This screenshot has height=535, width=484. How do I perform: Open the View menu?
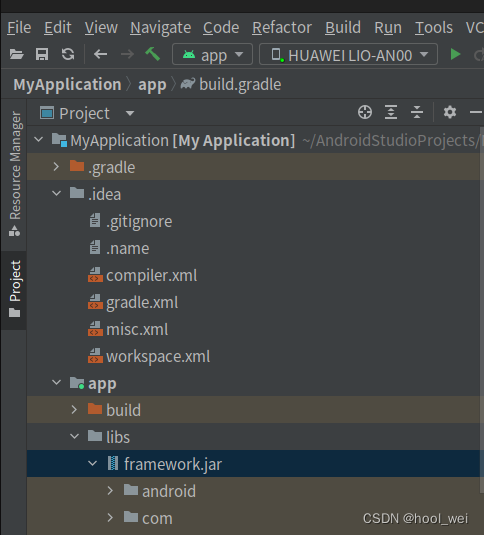click(101, 28)
